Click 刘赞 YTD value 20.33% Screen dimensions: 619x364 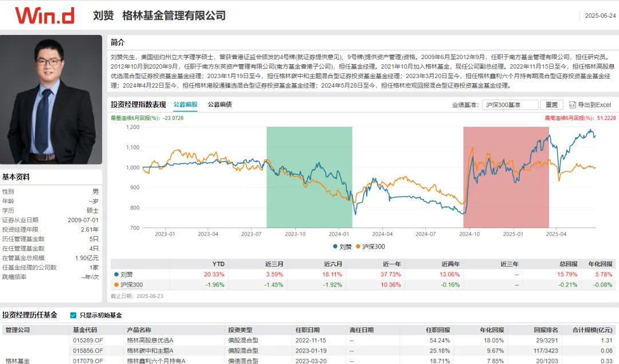(x=214, y=275)
